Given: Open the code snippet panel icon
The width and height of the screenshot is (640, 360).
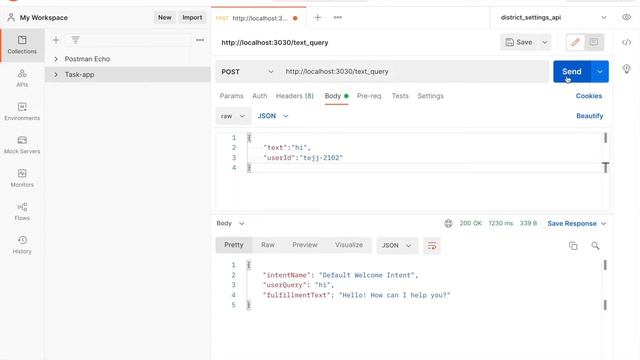Looking at the screenshot, I should pyautogui.click(x=627, y=42).
